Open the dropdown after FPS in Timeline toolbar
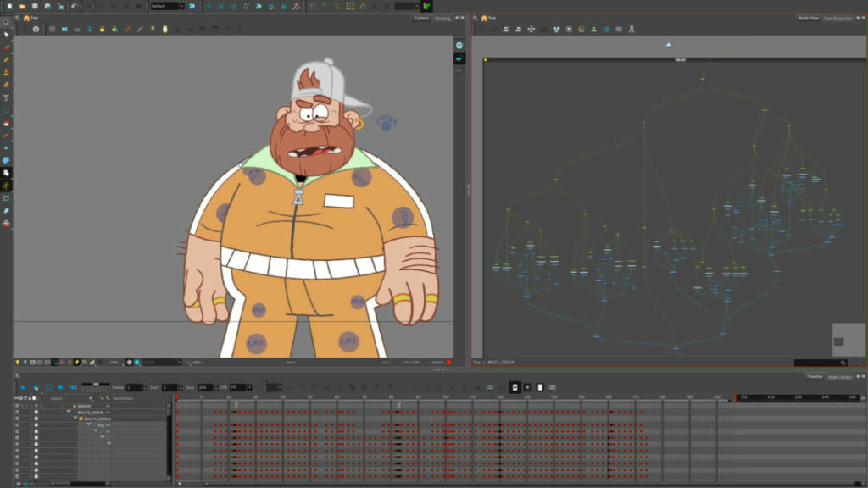The image size is (868, 488). (274, 387)
